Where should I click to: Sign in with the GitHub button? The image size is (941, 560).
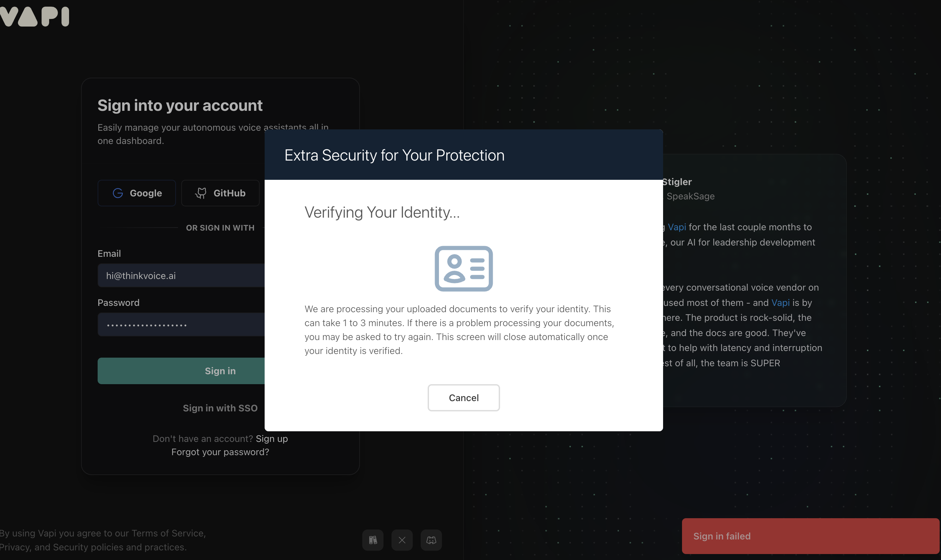(220, 193)
